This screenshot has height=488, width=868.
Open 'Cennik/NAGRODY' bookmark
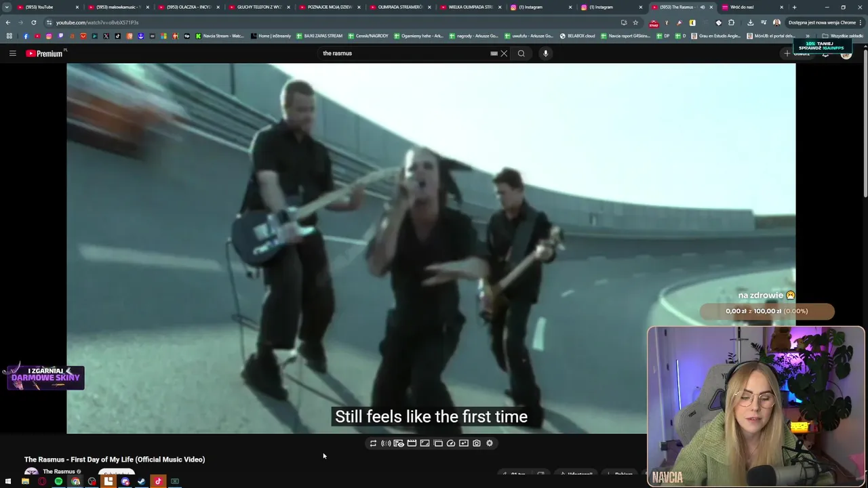click(368, 36)
